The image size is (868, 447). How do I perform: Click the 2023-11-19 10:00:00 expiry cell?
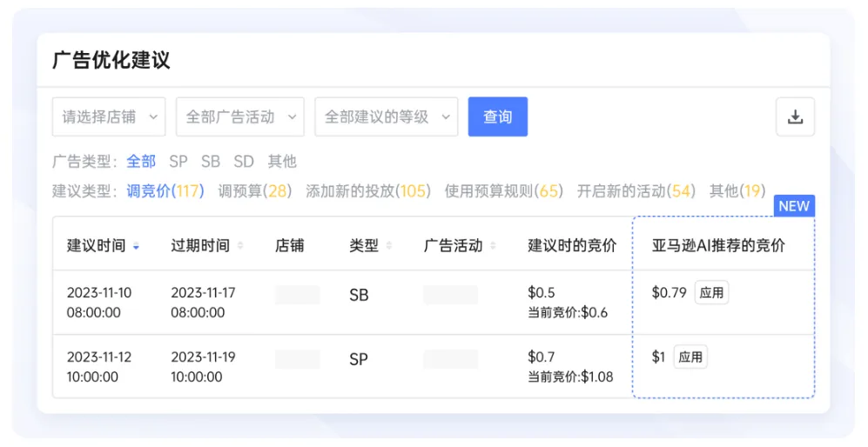point(203,367)
